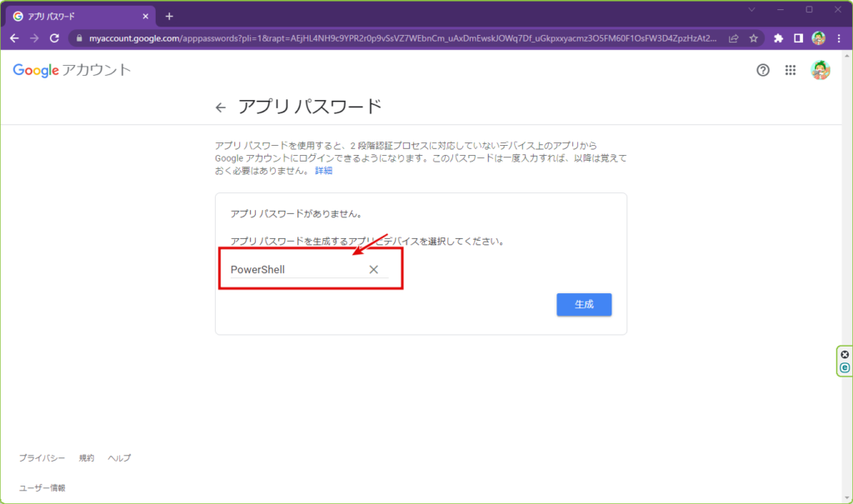Open the tab search chevron in title bar
Viewport: 853px width, 504px height.
[x=752, y=10]
